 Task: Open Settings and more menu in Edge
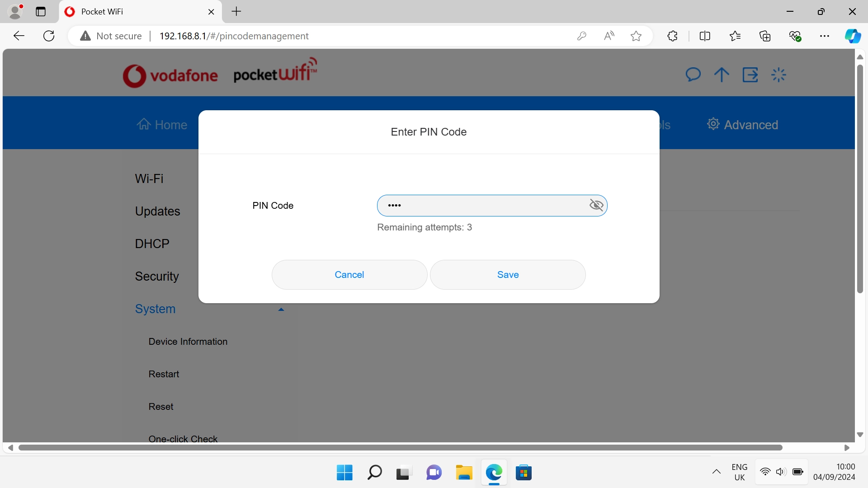click(825, 36)
